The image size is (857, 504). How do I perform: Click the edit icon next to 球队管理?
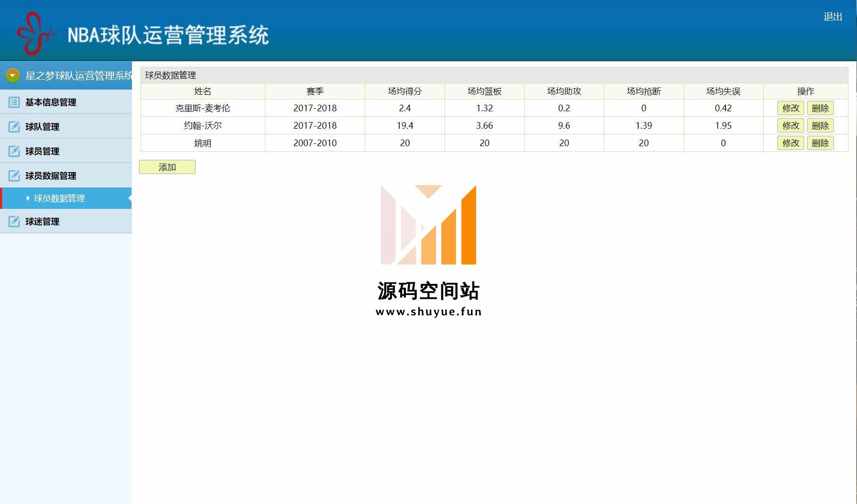14,127
